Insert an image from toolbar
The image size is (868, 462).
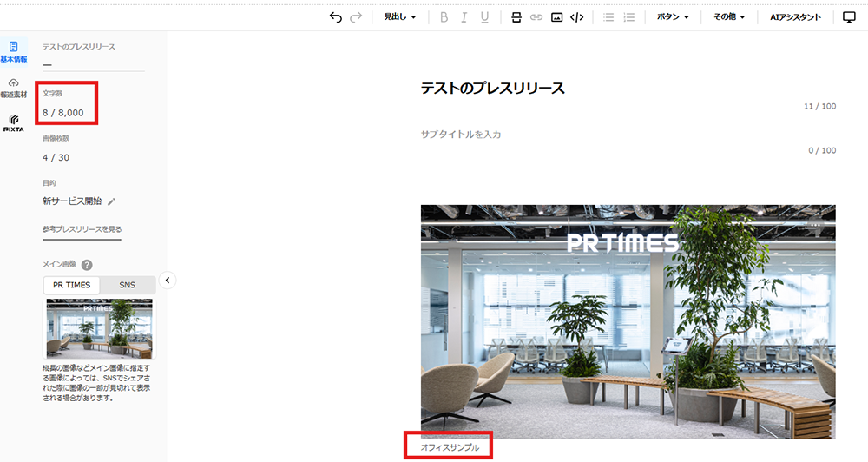point(557,17)
